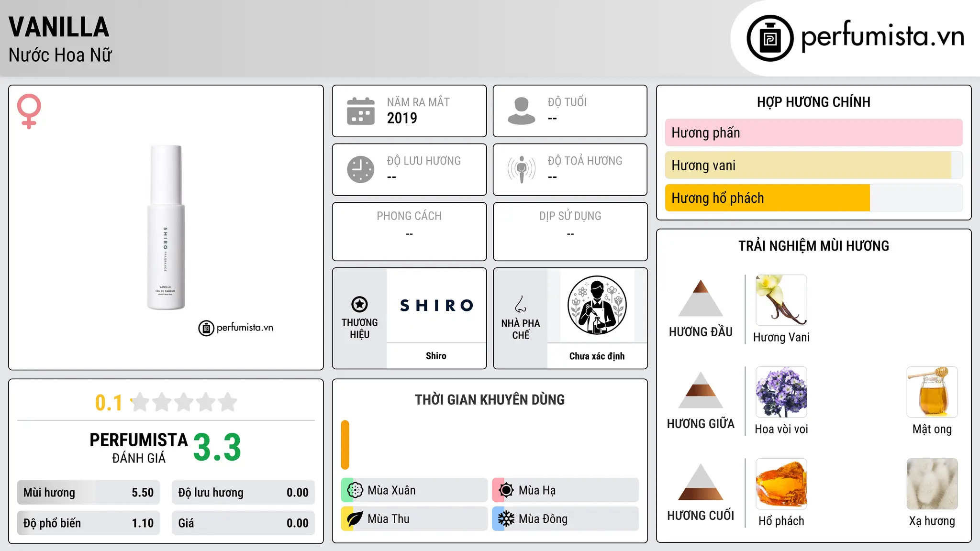980x551 pixels.
Task: Click the SHIRO brand logo
Action: pyautogui.click(x=436, y=305)
